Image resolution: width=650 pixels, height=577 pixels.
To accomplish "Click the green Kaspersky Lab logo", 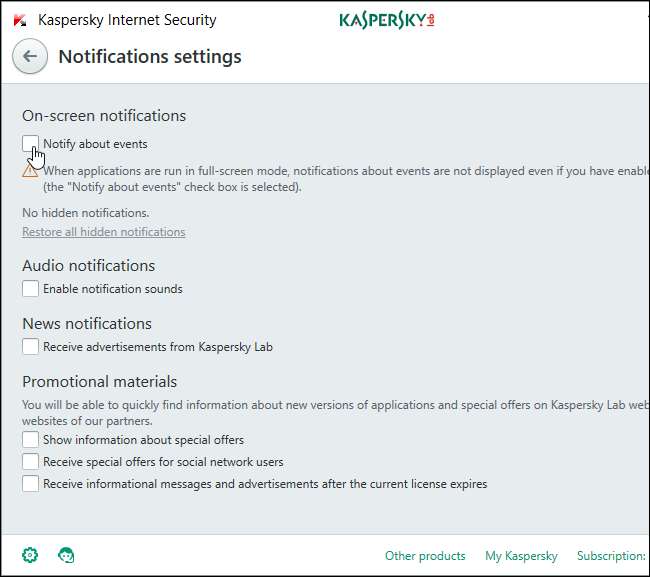I will (x=386, y=20).
